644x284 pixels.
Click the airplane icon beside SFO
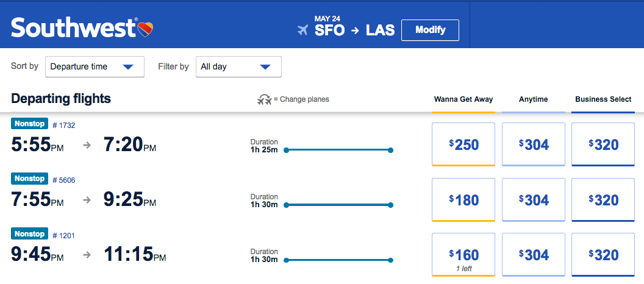point(302,30)
